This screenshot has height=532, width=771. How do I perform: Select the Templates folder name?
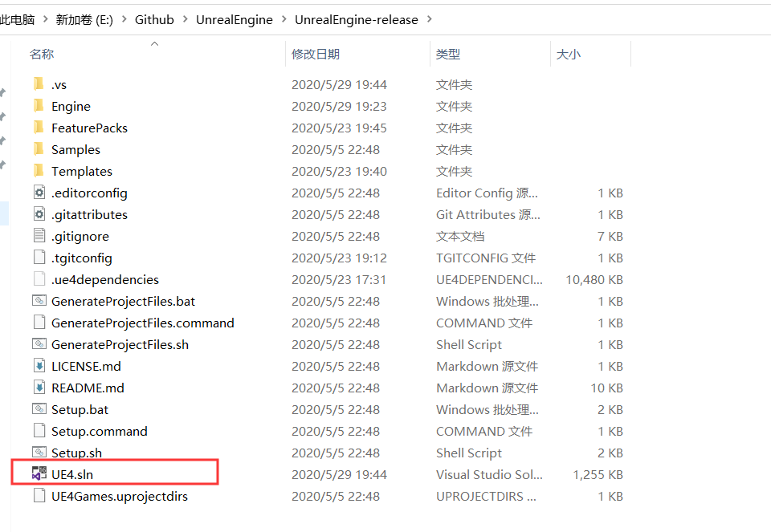coord(82,172)
